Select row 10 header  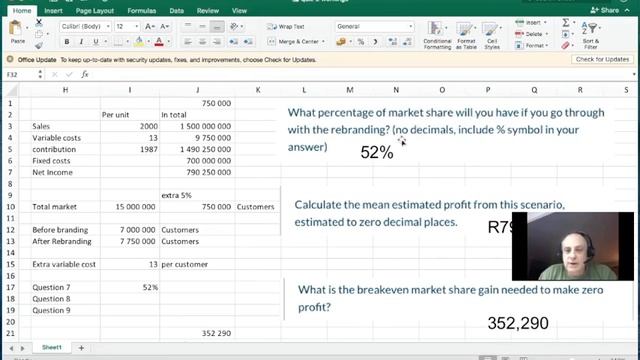[10, 207]
